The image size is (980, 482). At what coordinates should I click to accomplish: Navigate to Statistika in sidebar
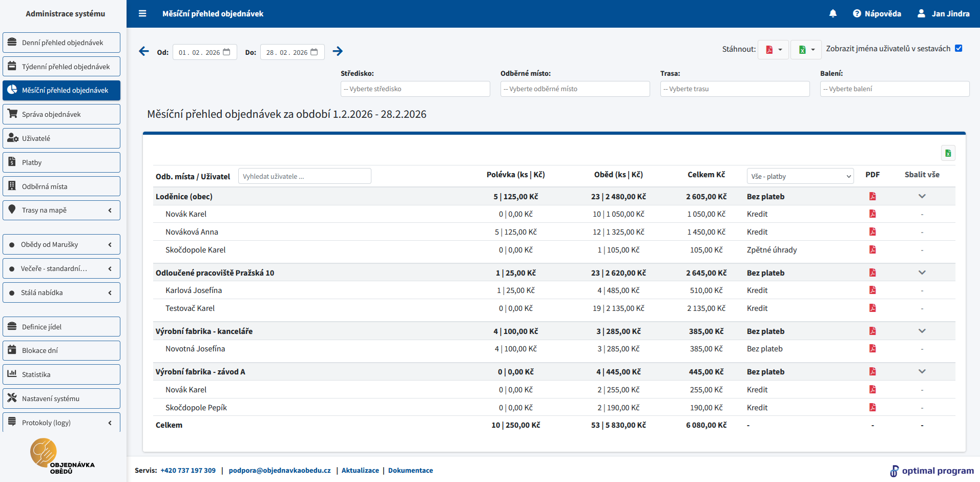pyautogui.click(x=61, y=374)
